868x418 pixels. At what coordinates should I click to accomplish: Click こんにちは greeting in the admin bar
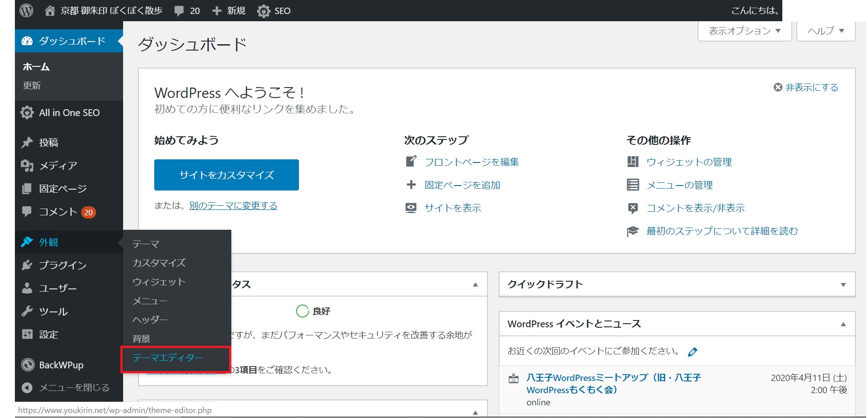tap(754, 10)
